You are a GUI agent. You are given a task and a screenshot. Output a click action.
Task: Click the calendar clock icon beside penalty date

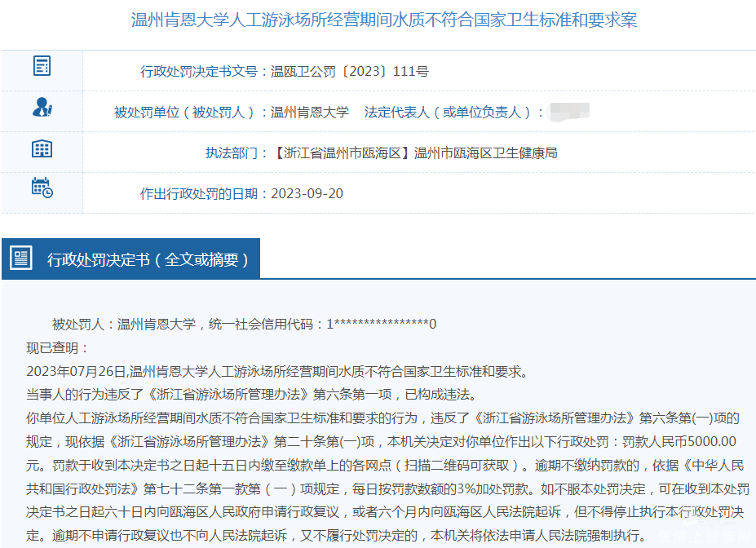pyautogui.click(x=42, y=188)
